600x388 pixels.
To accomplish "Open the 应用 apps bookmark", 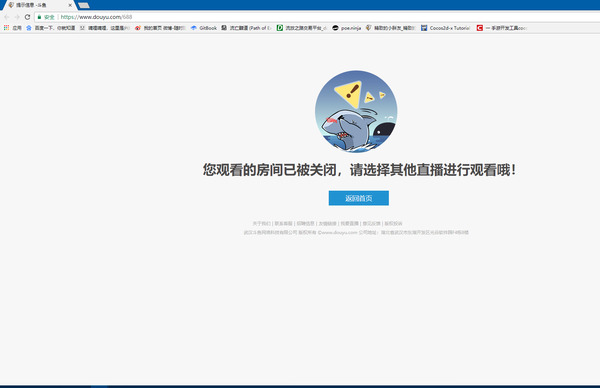I will pyautogui.click(x=12, y=28).
